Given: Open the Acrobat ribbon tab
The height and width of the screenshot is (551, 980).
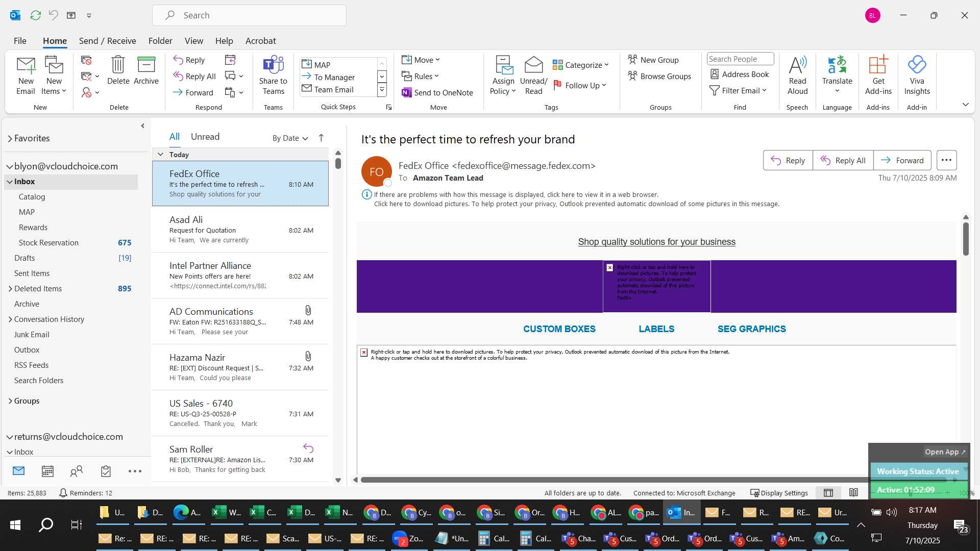Looking at the screenshot, I should pyautogui.click(x=260, y=41).
